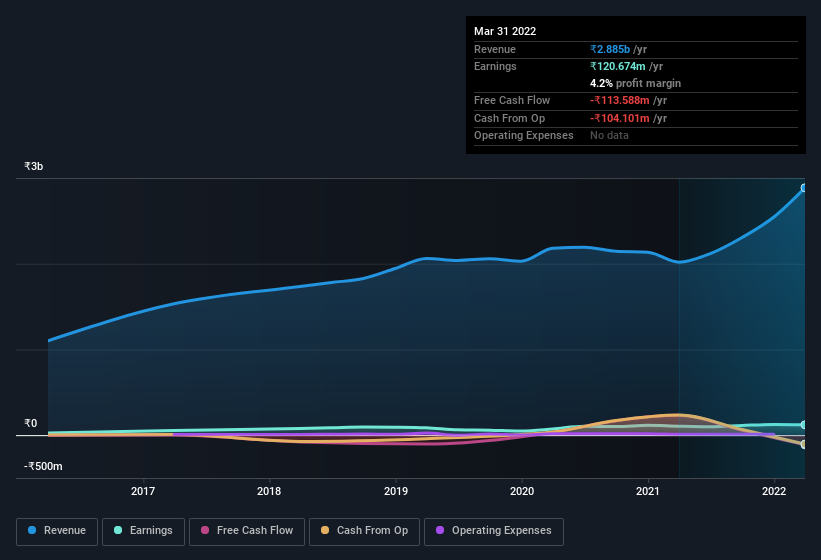Click the Revenue endpoint marker on the blue line
Viewport: 821px width, 560px height.
804,188
